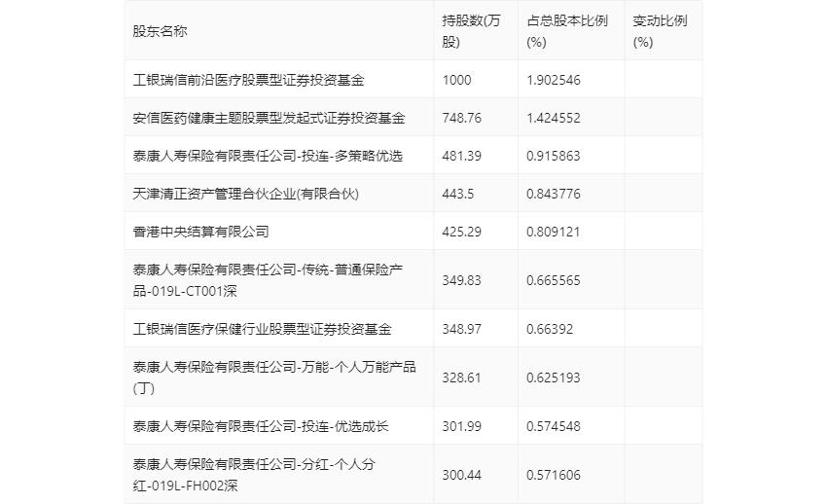Click shareholding value 349.83

point(461,280)
